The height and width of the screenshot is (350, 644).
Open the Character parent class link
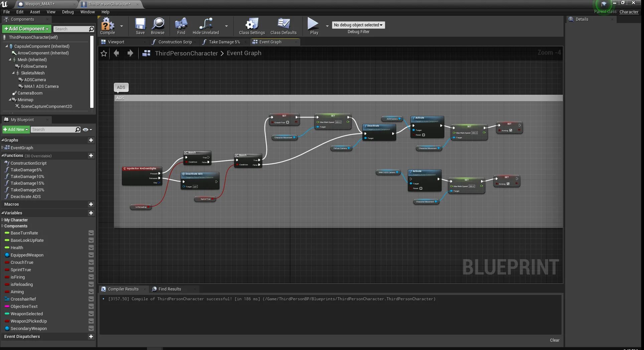[x=629, y=12]
